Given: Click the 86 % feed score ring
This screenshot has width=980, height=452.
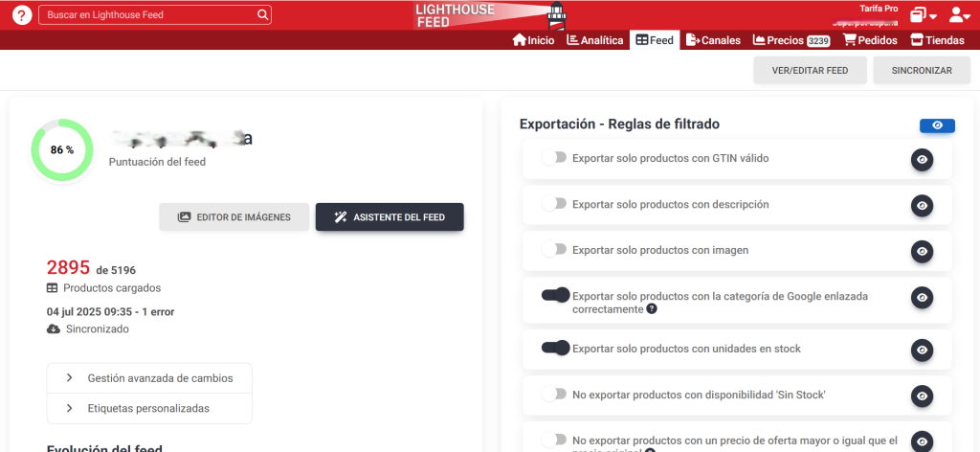Looking at the screenshot, I should coord(62,150).
